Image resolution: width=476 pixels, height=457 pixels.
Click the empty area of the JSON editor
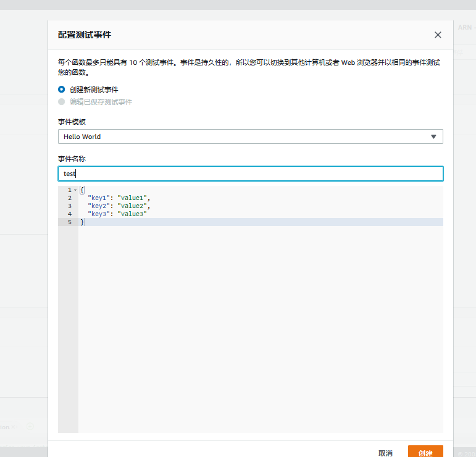point(259,327)
